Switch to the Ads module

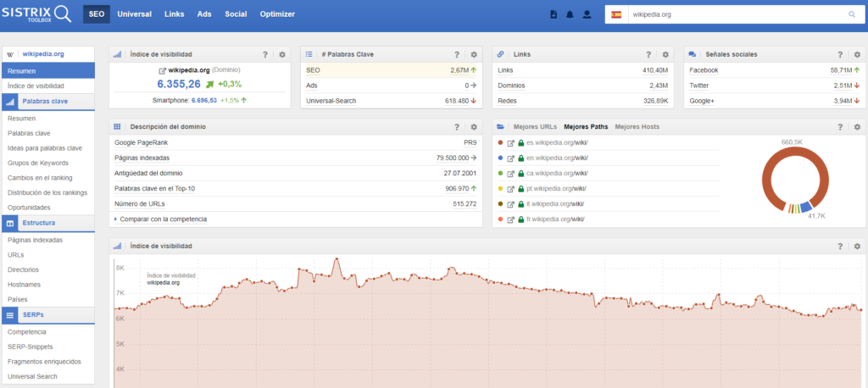(204, 14)
